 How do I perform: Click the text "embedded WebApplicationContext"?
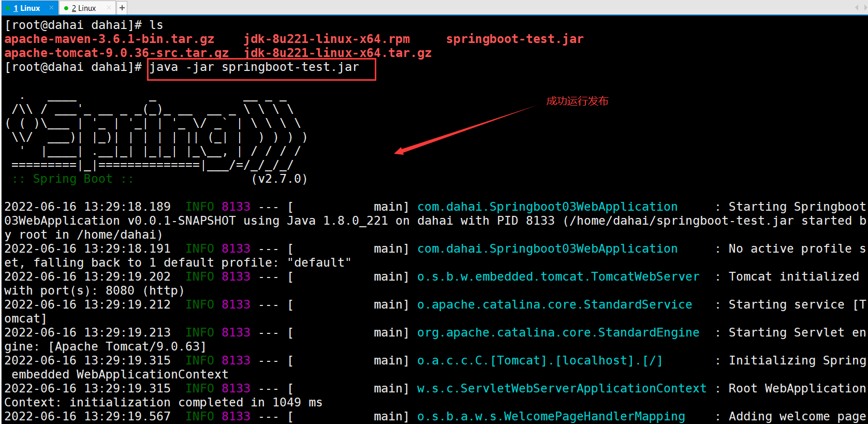pos(120,375)
